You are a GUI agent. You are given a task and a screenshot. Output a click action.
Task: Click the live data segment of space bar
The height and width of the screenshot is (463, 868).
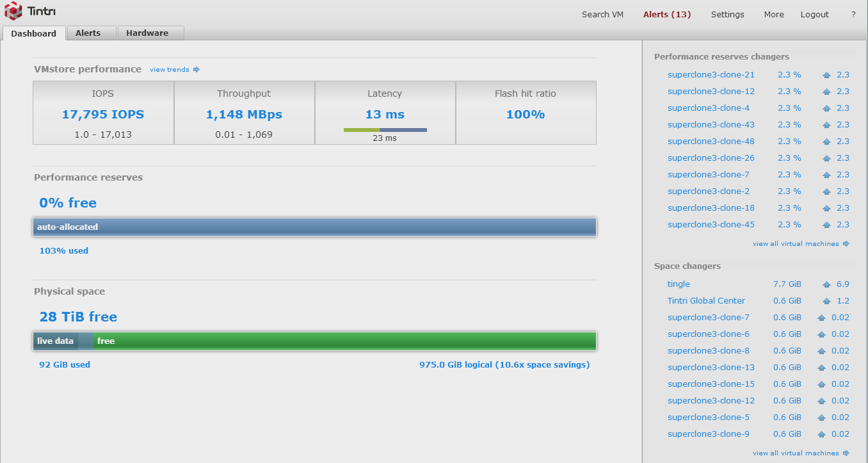tap(56, 341)
